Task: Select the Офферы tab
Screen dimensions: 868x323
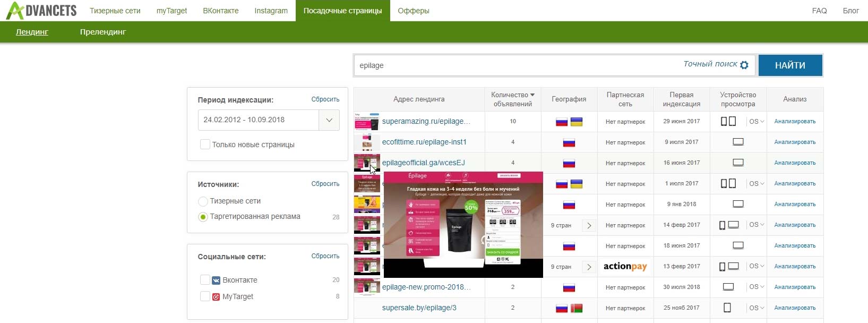Action: [414, 11]
